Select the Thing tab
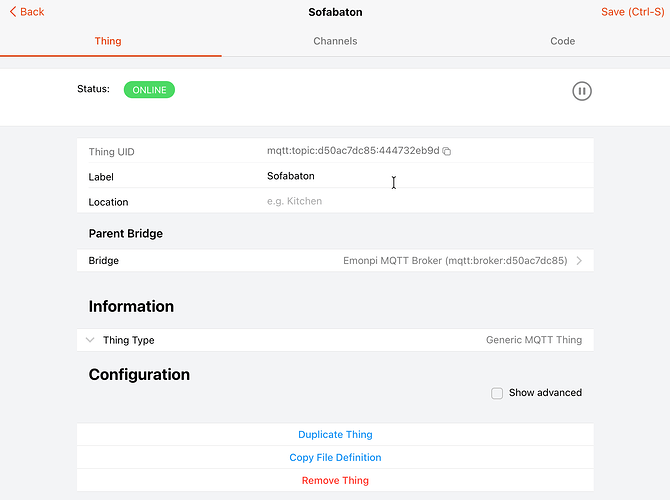 click(108, 41)
